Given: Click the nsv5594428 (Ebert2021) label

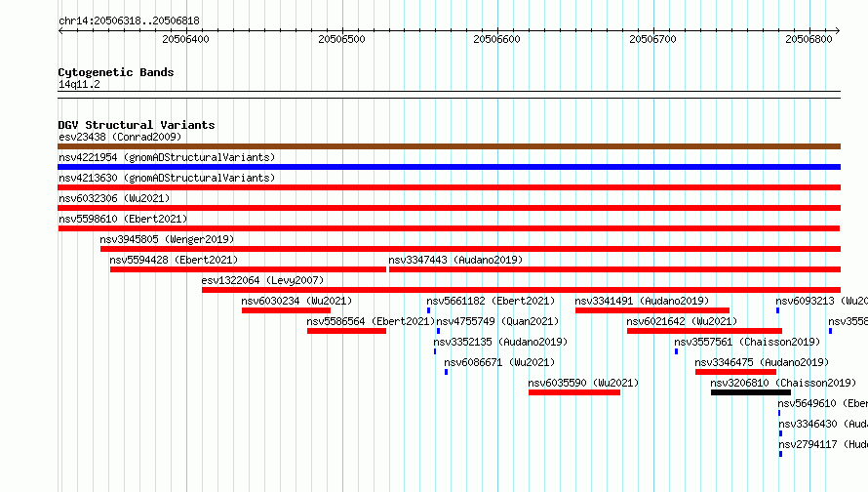Looking at the screenshot, I should (174, 260).
